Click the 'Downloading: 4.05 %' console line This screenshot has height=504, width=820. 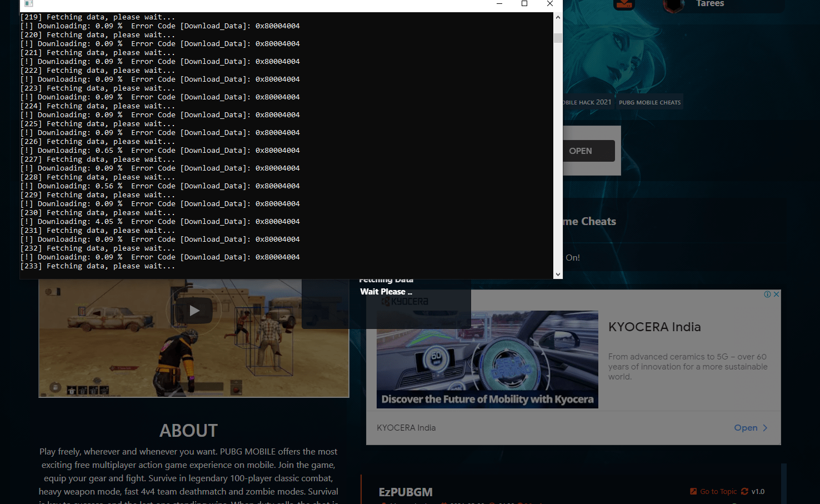[160, 222]
